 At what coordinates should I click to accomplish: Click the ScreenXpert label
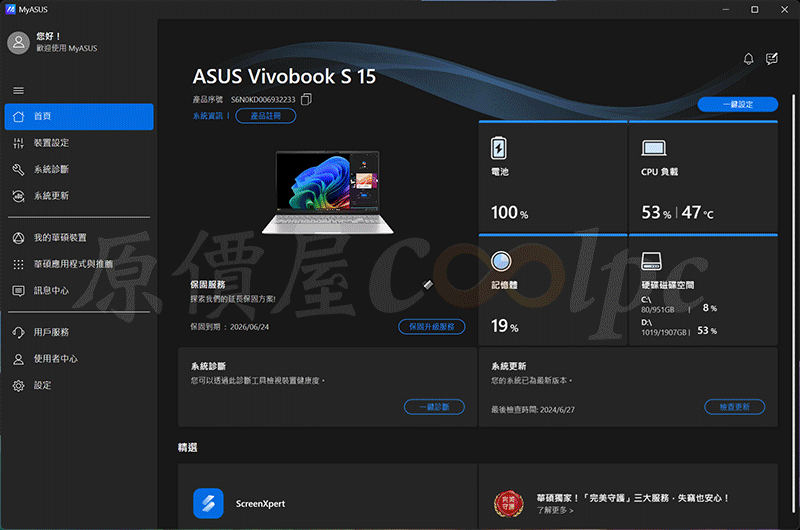pos(260,503)
